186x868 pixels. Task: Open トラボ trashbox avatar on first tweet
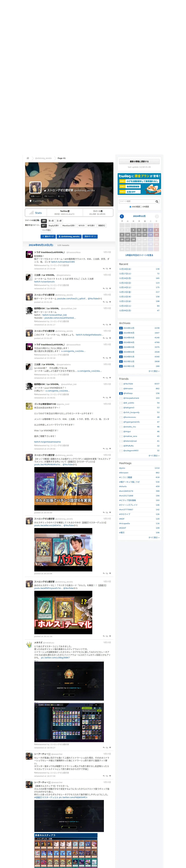[x=29, y=254]
